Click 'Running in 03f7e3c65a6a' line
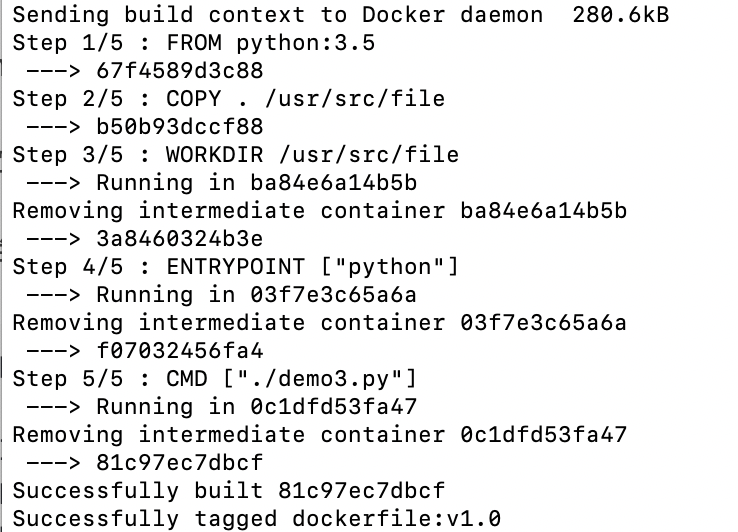This screenshot has width=738, height=532. [x=257, y=295]
